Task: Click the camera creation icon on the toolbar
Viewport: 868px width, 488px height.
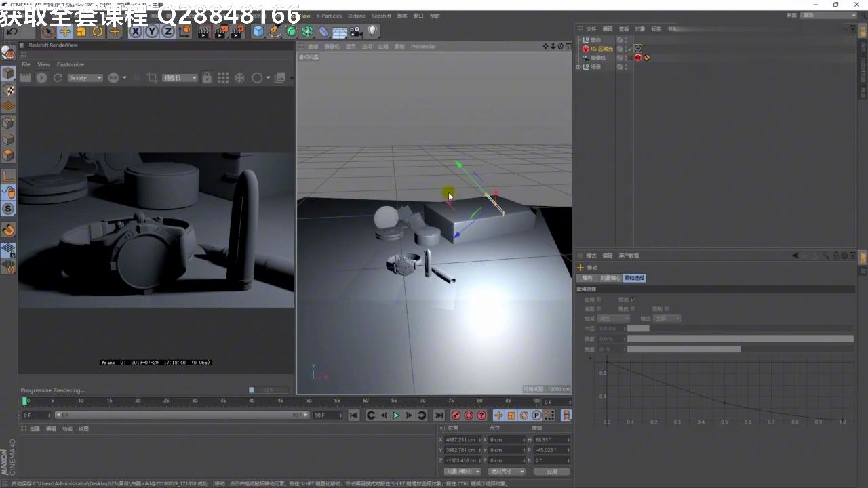Action: pyautogui.click(x=355, y=32)
